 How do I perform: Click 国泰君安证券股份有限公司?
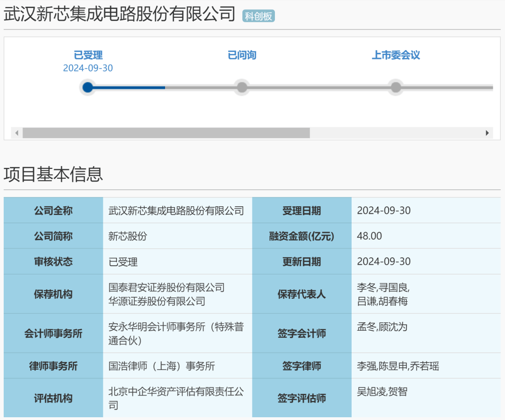point(166,287)
